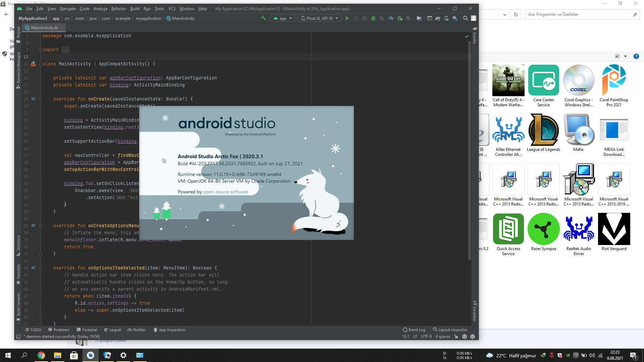Image resolution: width=644 pixels, height=362 pixels.
Task: Open the Pixel XL API 30 device dropdown
Action: coord(319,18)
